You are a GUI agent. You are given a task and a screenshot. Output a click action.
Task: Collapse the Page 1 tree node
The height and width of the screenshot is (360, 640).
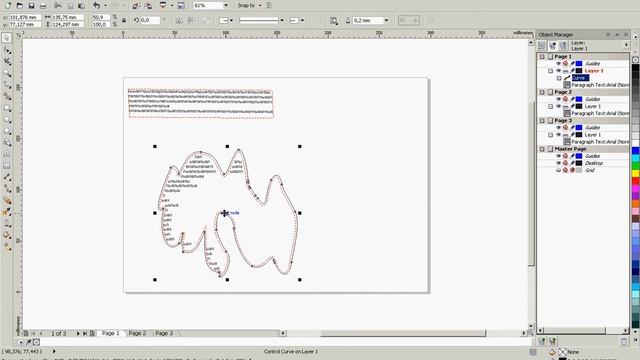pyautogui.click(x=542, y=57)
